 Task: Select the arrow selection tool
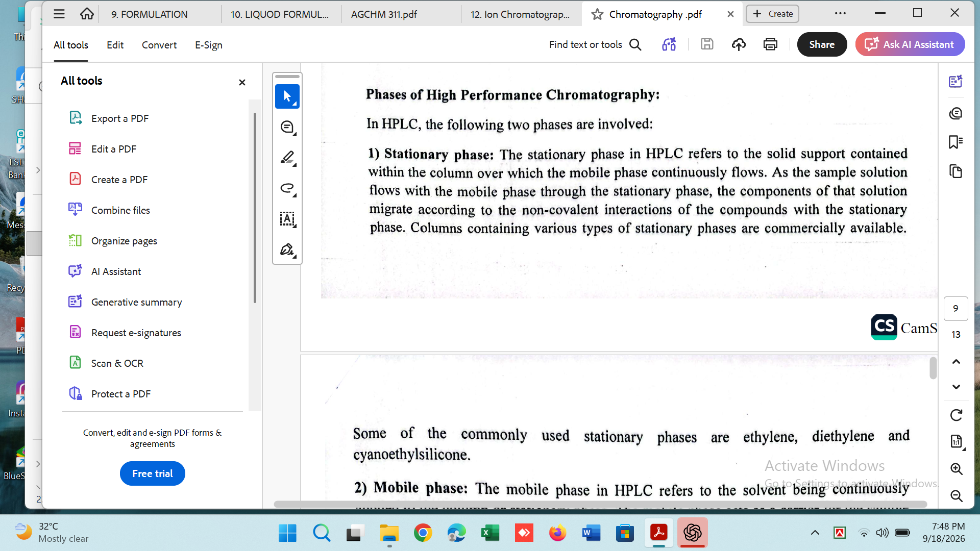click(x=287, y=96)
